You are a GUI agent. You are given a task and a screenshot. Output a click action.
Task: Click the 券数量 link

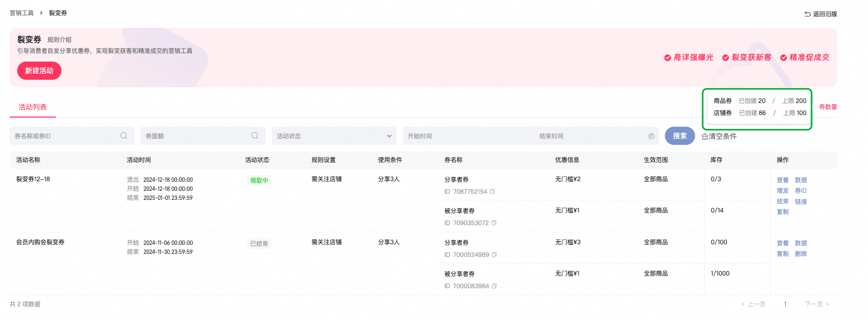click(x=828, y=107)
